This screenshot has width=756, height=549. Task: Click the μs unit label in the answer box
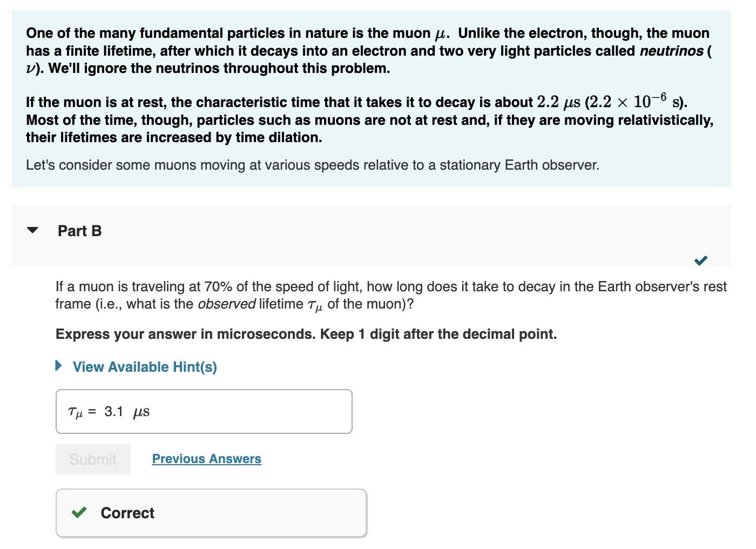pos(140,412)
